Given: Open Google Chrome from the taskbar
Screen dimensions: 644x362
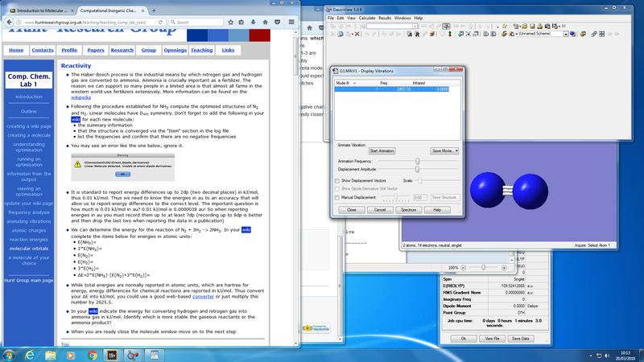Looking at the screenshot, I should [92, 356].
